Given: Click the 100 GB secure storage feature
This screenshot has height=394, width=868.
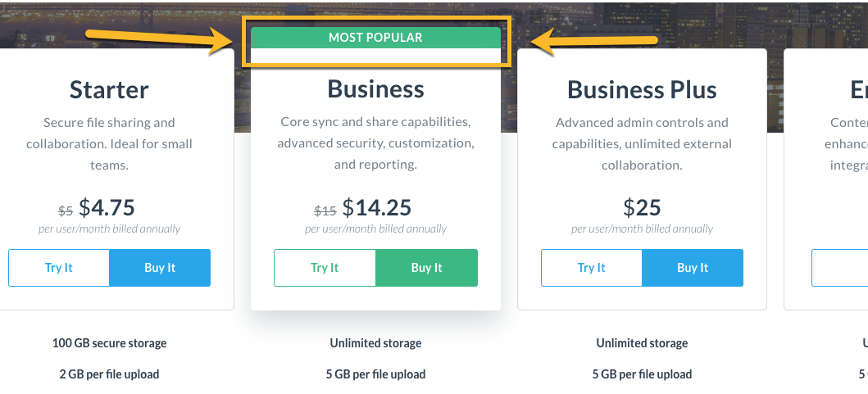Looking at the screenshot, I should tap(109, 343).
